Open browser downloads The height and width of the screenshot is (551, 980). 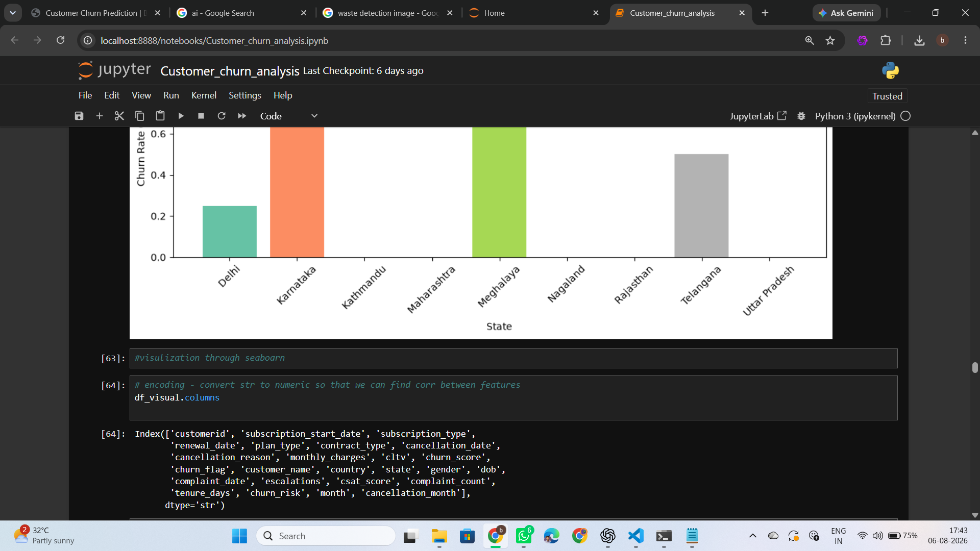click(919, 40)
